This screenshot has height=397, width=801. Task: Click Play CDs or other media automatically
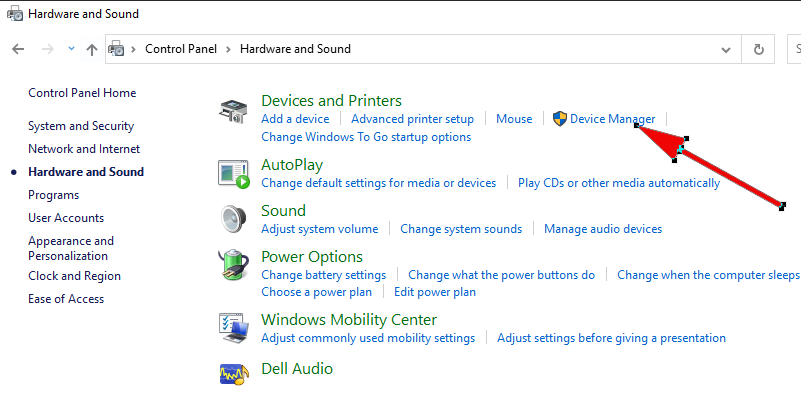tap(619, 183)
